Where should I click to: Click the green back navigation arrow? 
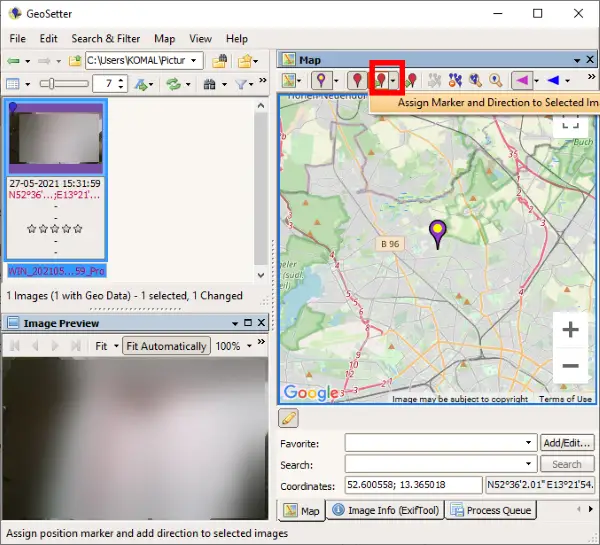[15, 61]
